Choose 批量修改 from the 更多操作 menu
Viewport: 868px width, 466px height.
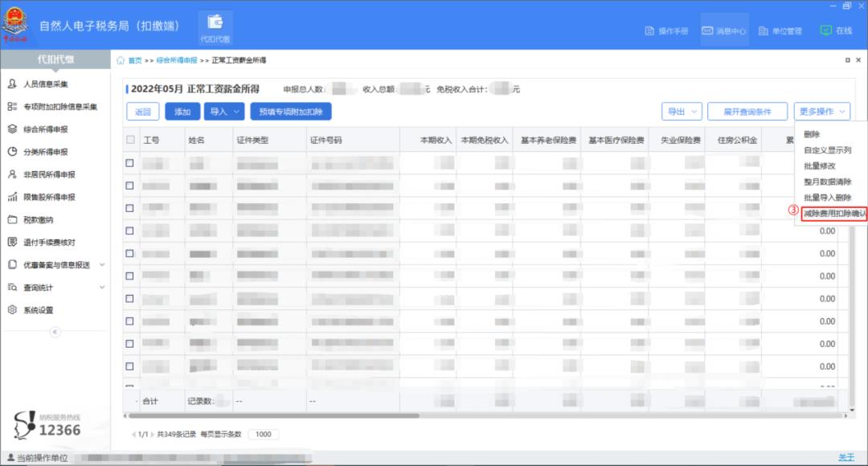819,166
